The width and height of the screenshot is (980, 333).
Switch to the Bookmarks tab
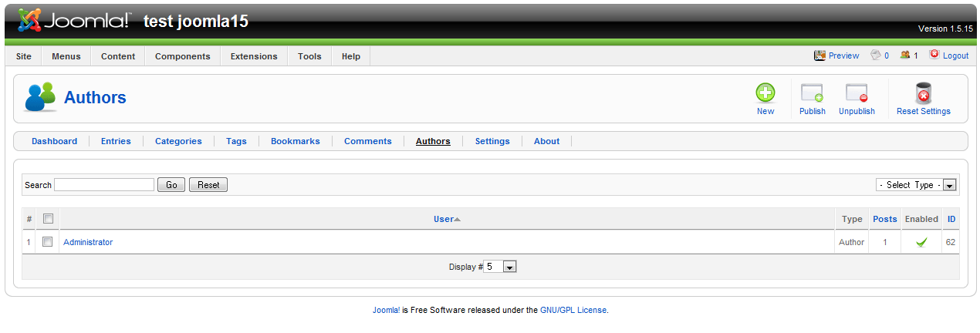click(296, 141)
